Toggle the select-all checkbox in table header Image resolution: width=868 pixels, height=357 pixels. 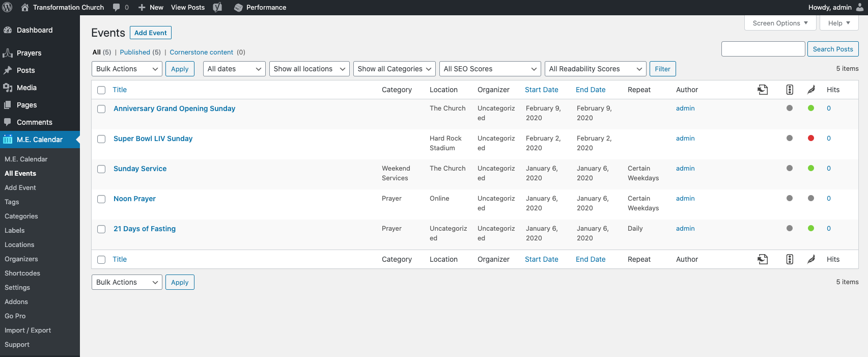tap(101, 90)
